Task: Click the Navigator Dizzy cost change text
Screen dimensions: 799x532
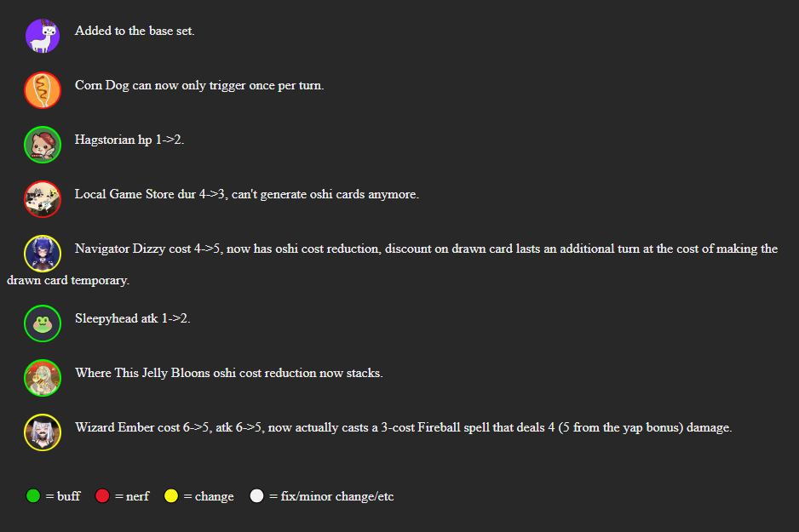Action: click(x=426, y=249)
